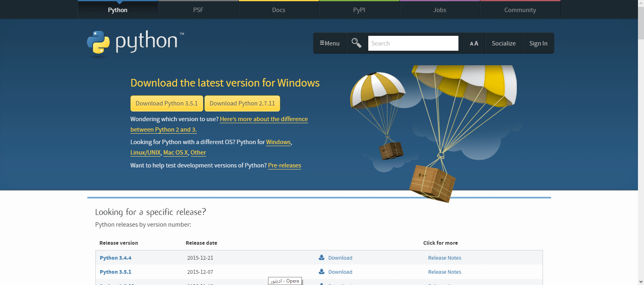The image size is (644, 285).
Task: Click the Release version column header
Action: [x=119, y=243]
